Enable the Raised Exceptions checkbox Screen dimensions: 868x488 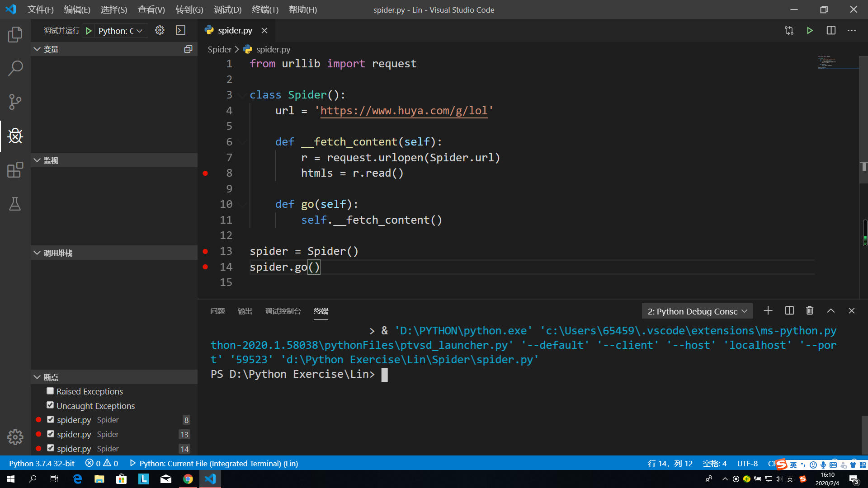click(50, 391)
